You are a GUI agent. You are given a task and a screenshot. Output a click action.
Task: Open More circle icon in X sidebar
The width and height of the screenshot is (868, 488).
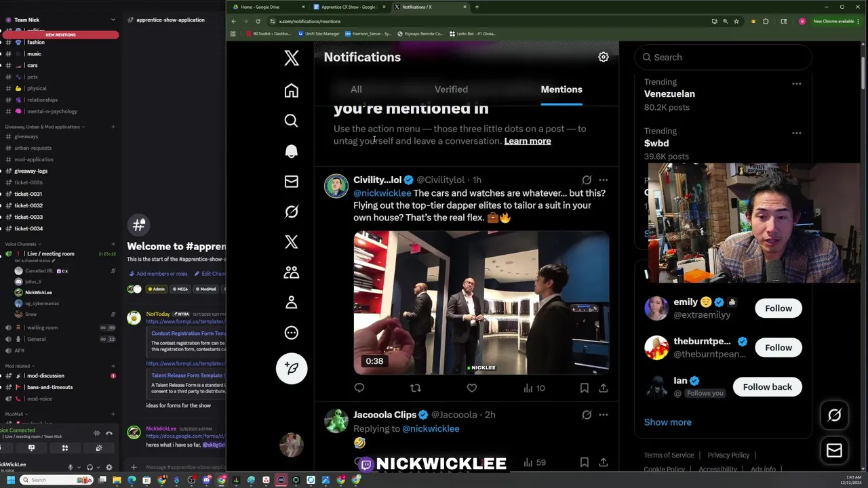point(291,333)
